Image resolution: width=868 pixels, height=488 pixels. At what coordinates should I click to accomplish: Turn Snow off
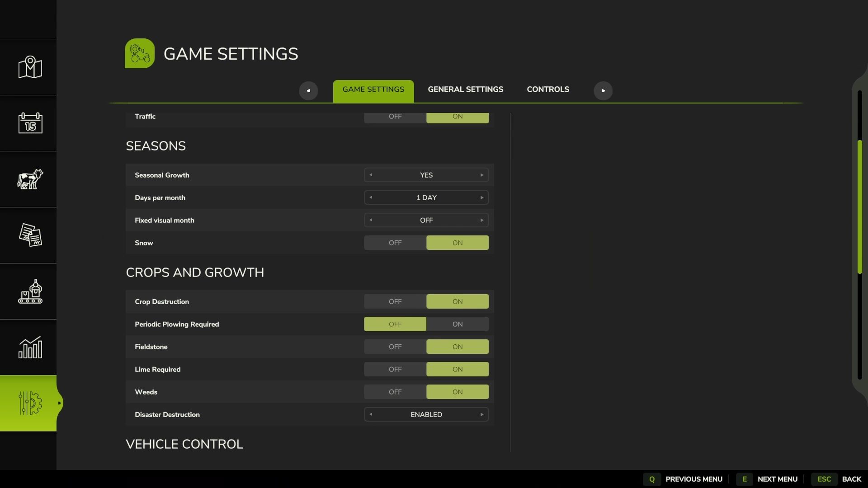pyautogui.click(x=395, y=243)
